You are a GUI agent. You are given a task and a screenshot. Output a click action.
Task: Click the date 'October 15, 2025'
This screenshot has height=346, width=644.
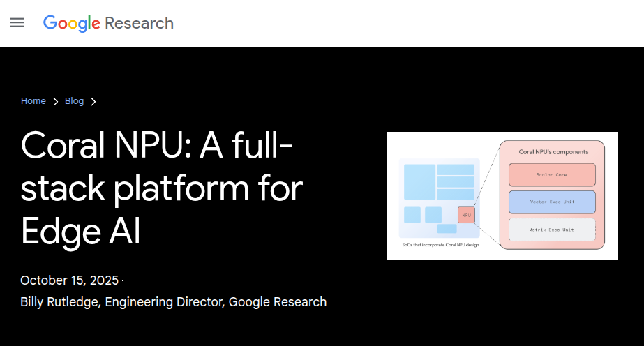tap(69, 280)
